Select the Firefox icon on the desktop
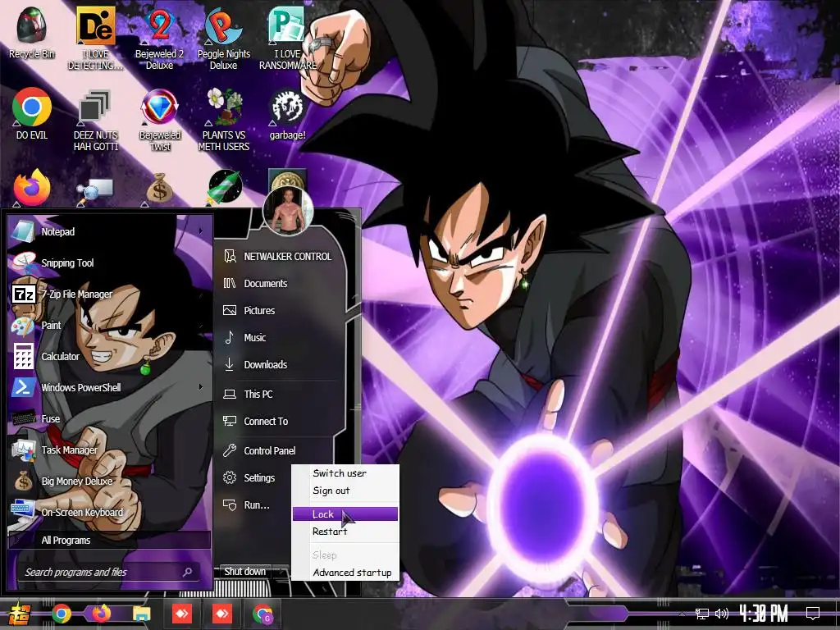Screen dimensions: 840x630 click(32, 188)
